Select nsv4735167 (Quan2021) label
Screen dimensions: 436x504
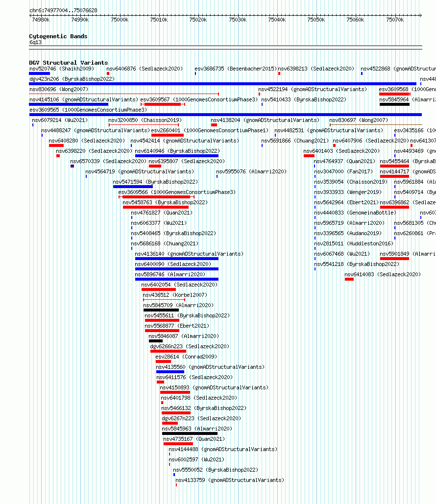pyautogui.click(x=194, y=439)
